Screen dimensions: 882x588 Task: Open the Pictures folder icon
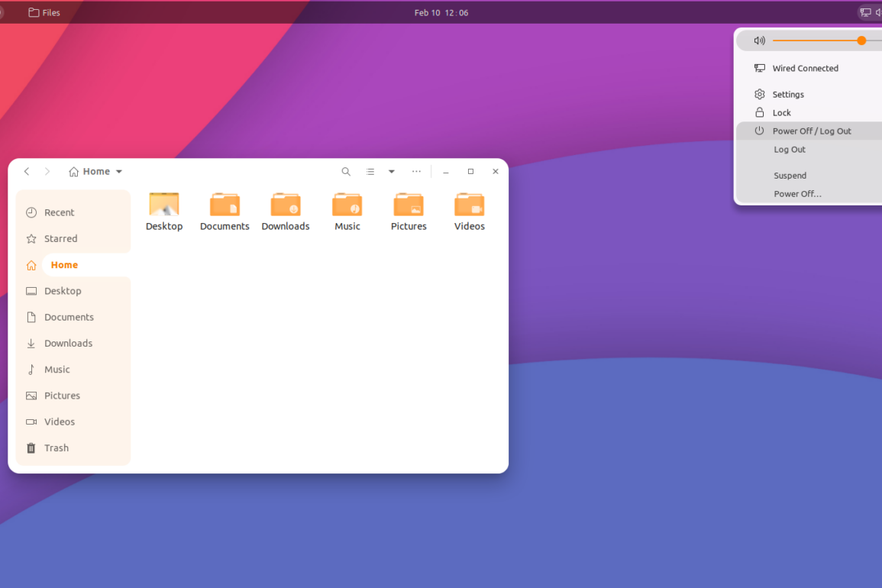click(x=409, y=205)
